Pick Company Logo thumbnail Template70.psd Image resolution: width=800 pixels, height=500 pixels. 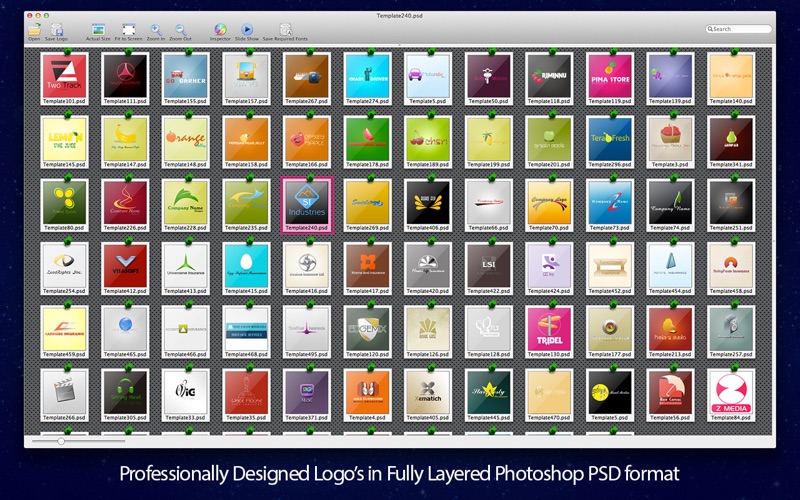click(549, 203)
